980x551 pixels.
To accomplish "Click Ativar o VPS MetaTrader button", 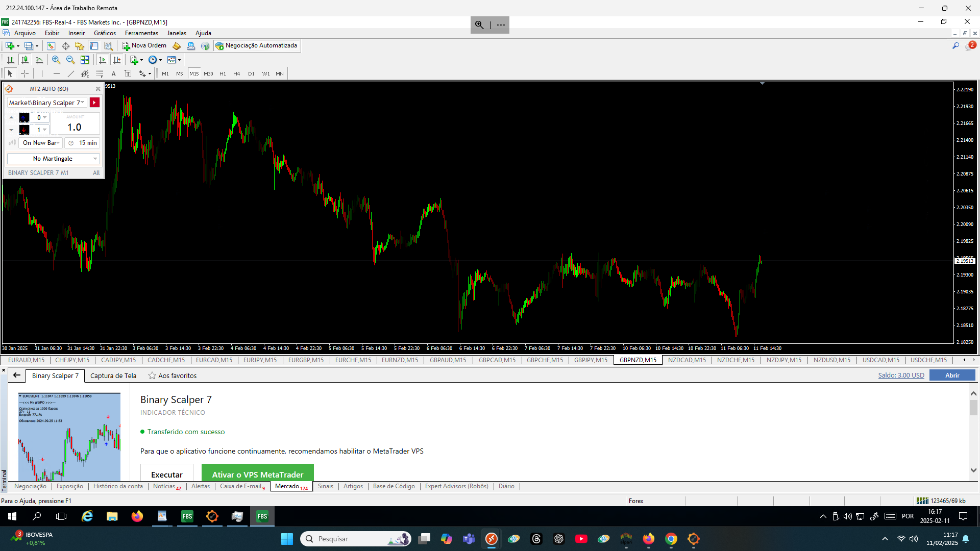I will [257, 474].
